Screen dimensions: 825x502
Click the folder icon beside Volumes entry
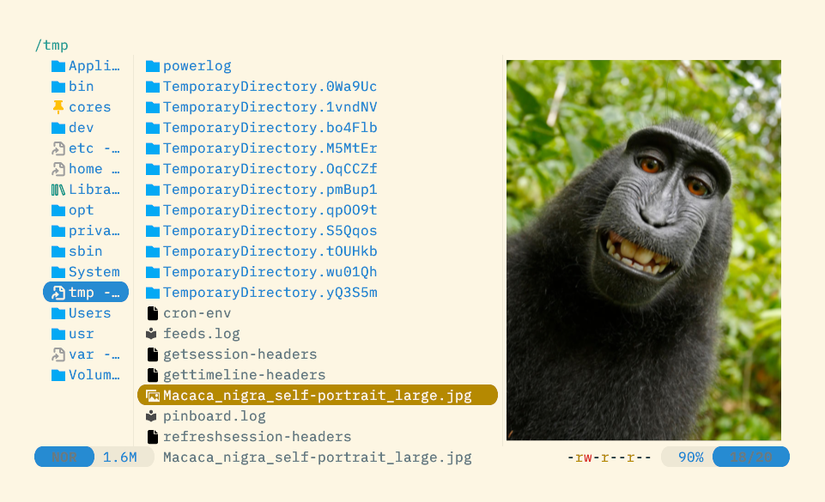58,375
